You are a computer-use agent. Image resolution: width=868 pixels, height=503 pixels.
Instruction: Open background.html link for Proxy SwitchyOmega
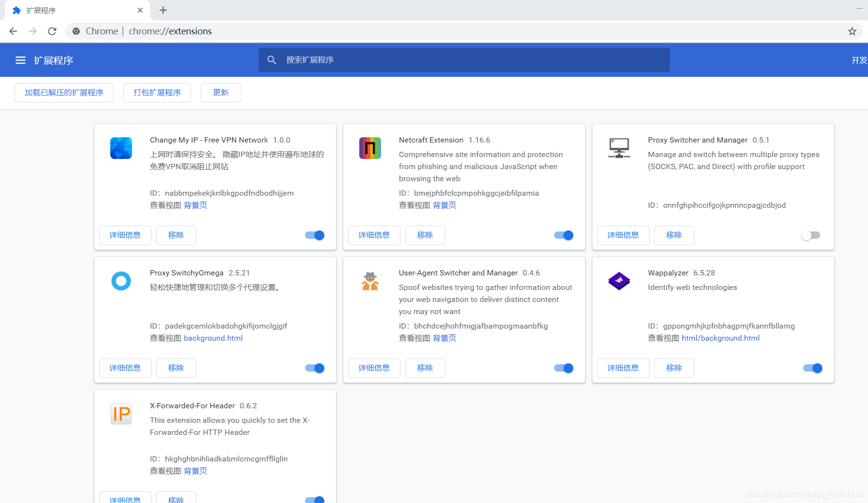(213, 338)
